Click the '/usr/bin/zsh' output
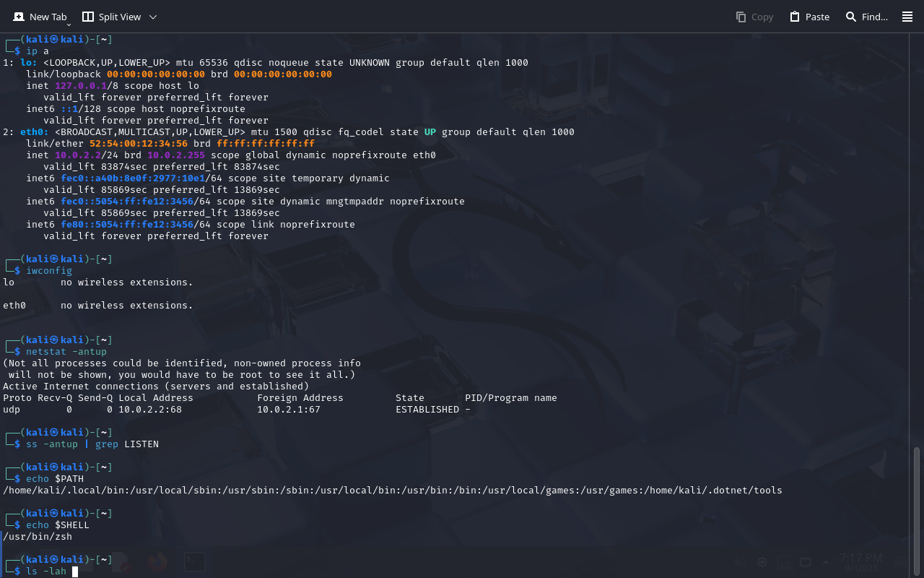Viewport: 924px width, 578px height. 38,537
